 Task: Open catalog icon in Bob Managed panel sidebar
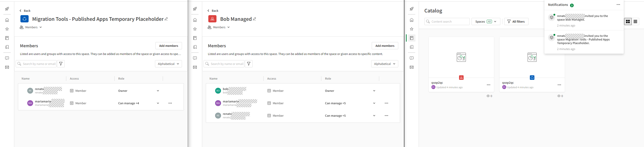[x=195, y=38]
